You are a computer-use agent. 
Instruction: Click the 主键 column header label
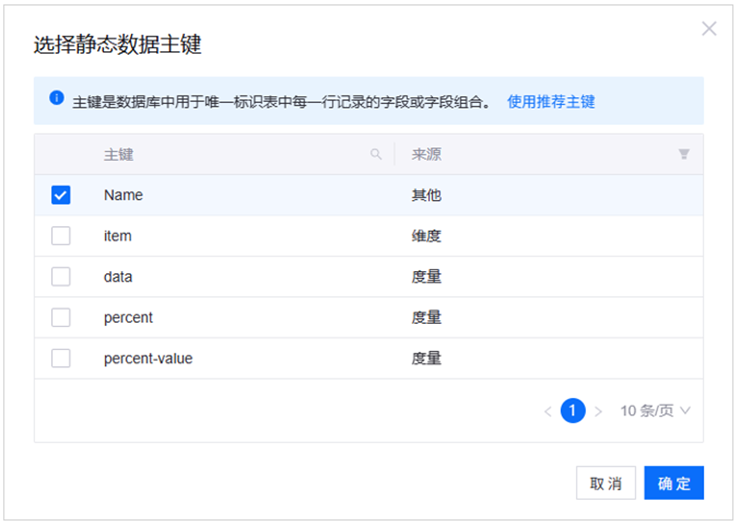119,155
